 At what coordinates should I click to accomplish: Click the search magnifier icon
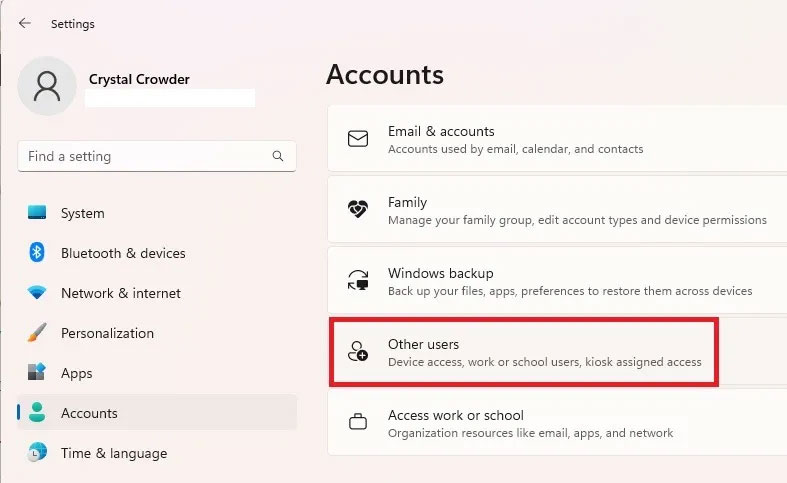click(278, 157)
